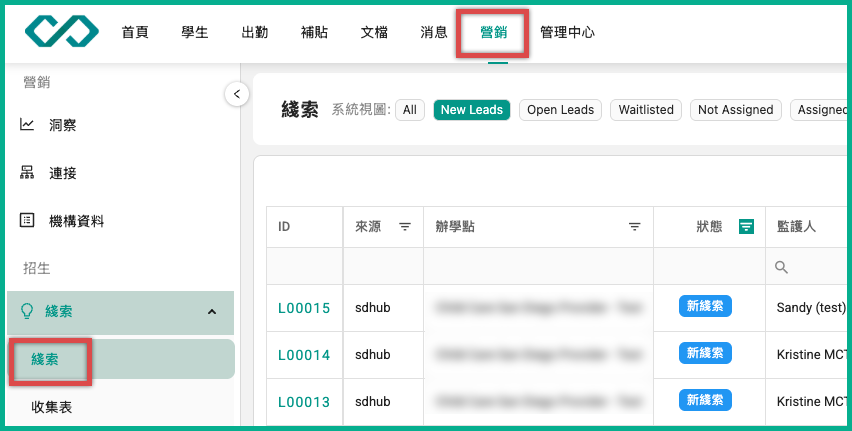This screenshot has height=431, width=852.
Task: Open the 管理中心 menu
Action: [x=567, y=33]
